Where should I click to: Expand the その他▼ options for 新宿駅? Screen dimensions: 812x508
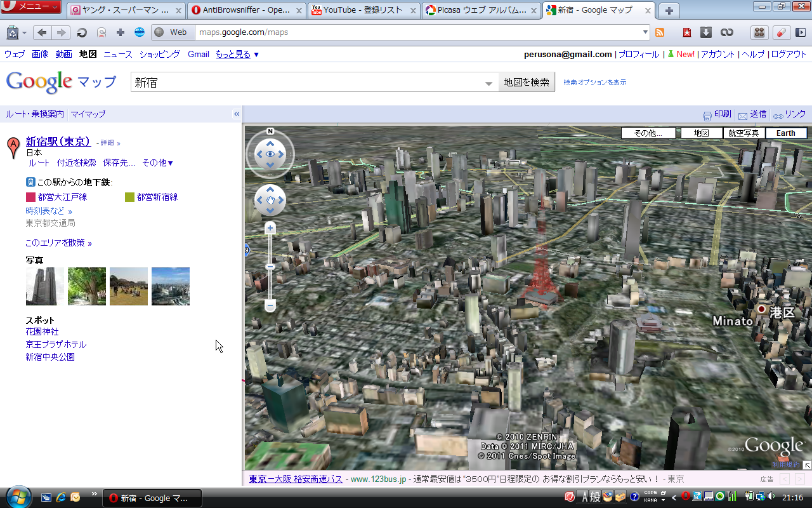coord(158,163)
